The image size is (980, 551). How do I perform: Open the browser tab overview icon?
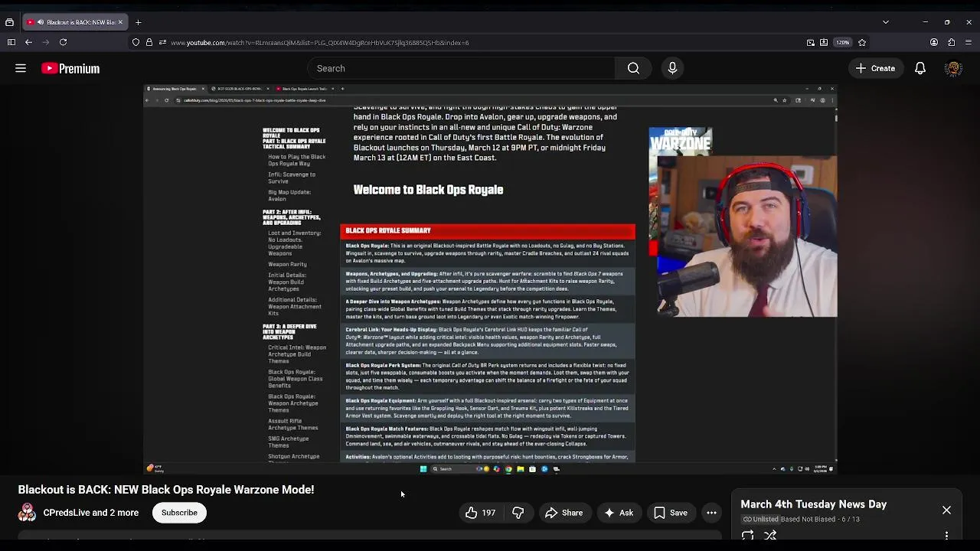tap(9, 22)
